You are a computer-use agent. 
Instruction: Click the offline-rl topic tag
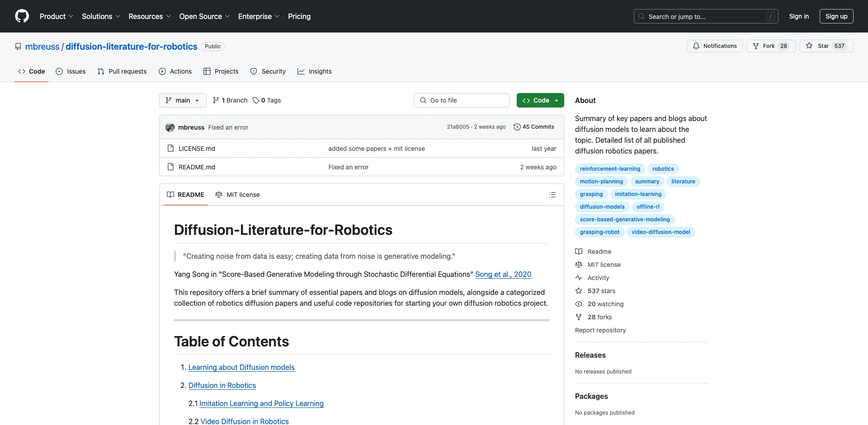648,207
